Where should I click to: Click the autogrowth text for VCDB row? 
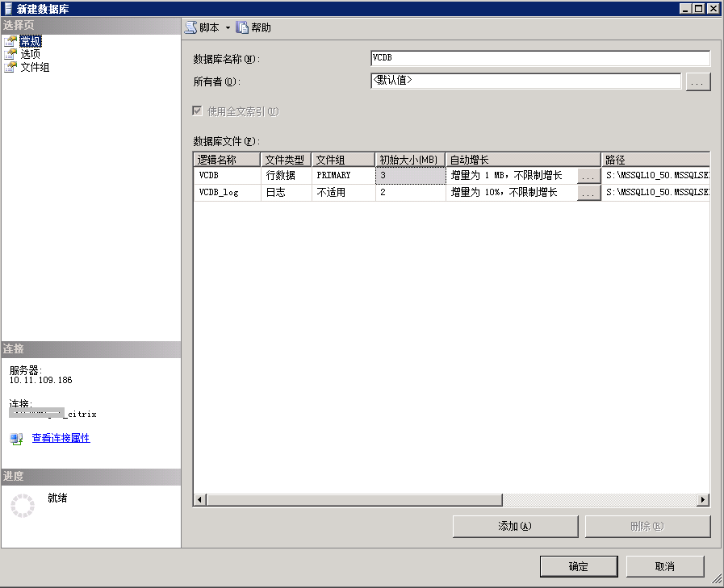tap(507, 175)
